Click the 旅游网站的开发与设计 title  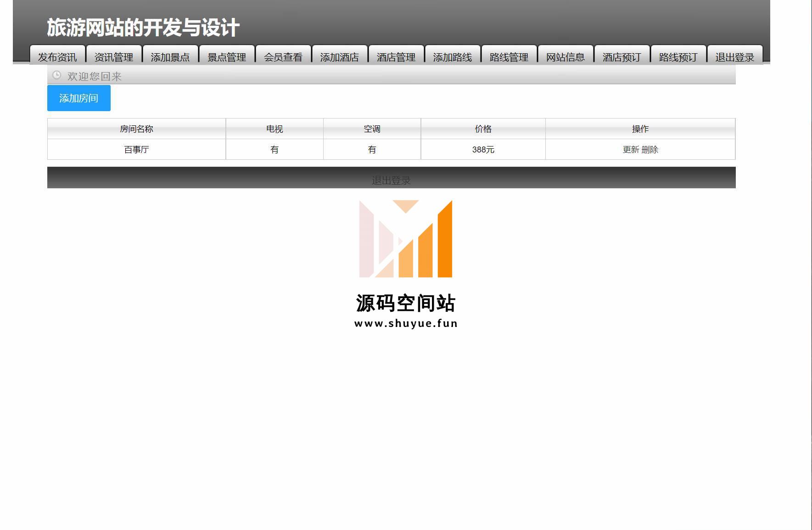143,28
